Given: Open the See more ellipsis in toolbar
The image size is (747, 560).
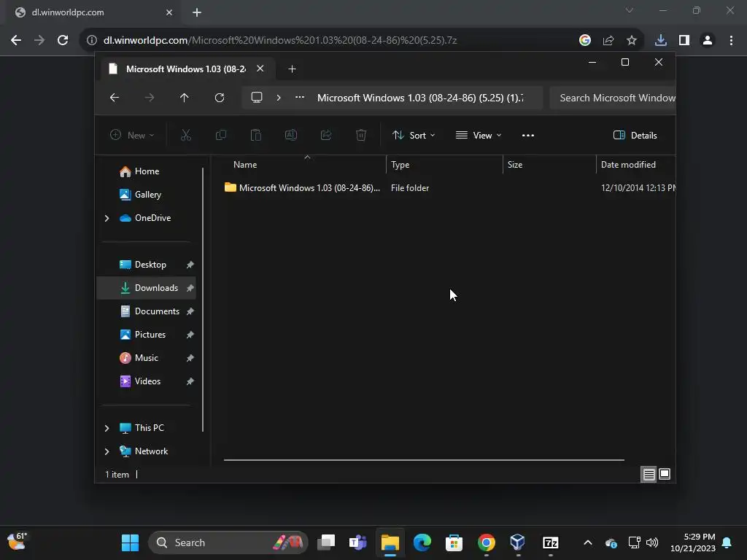Looking at the screenshot, I should pos(528,135).
